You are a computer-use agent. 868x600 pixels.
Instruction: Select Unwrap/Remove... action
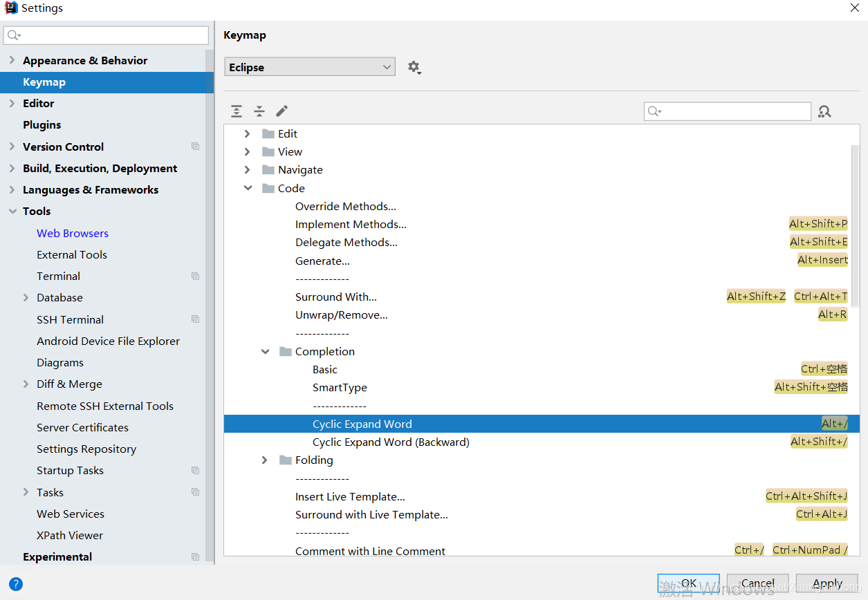[342, 315]
